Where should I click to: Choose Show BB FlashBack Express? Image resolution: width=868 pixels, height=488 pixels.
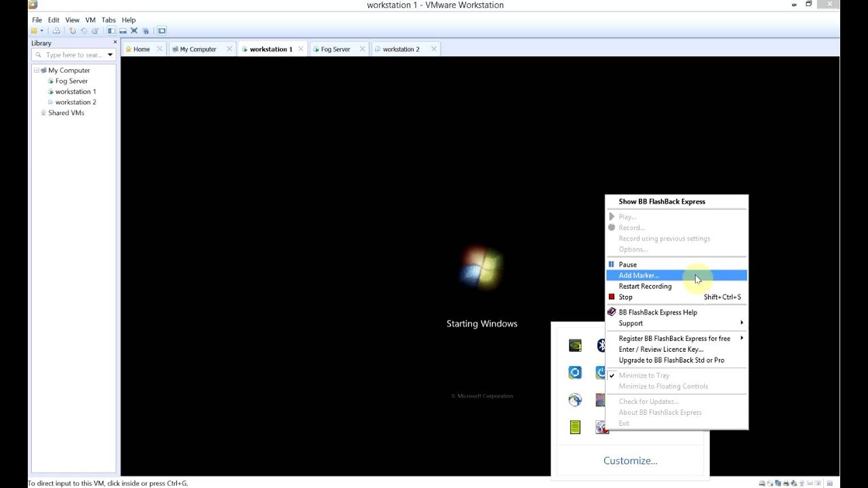pos(677,201)
